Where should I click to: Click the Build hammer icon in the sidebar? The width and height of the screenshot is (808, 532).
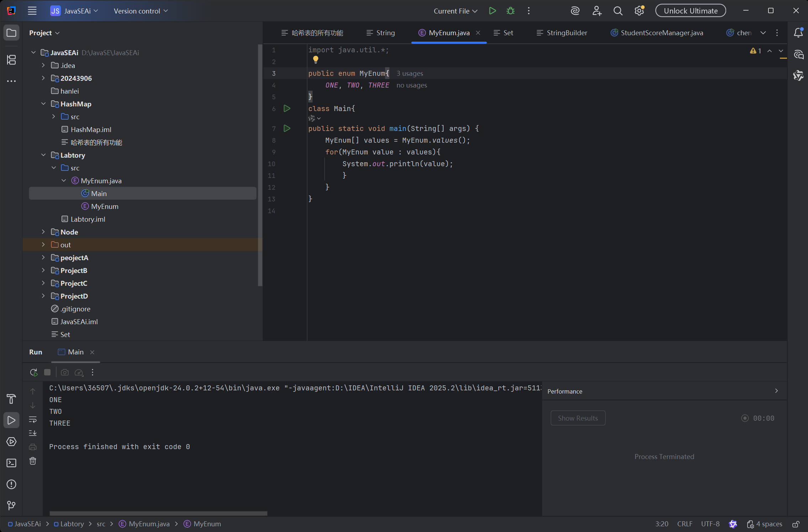(11, 399)
